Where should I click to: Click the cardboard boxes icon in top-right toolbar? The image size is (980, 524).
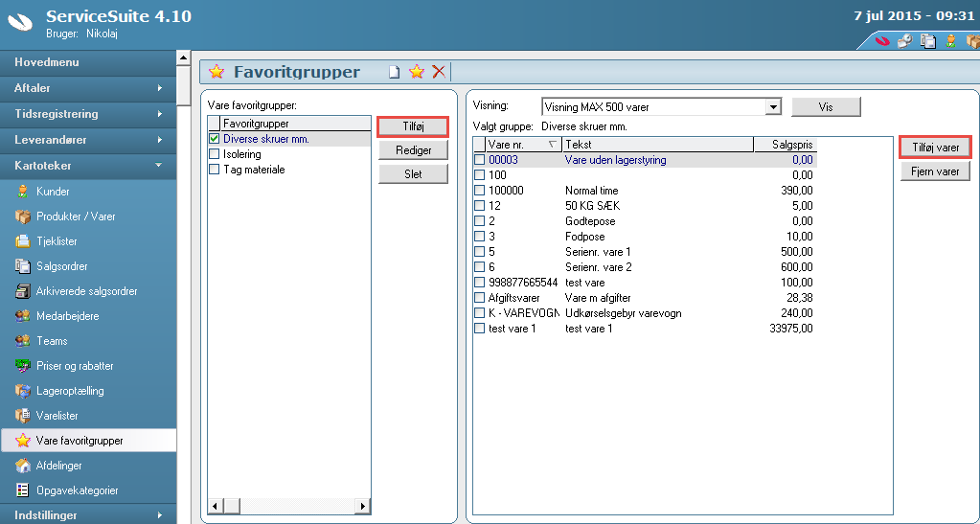tap(973, 41)
